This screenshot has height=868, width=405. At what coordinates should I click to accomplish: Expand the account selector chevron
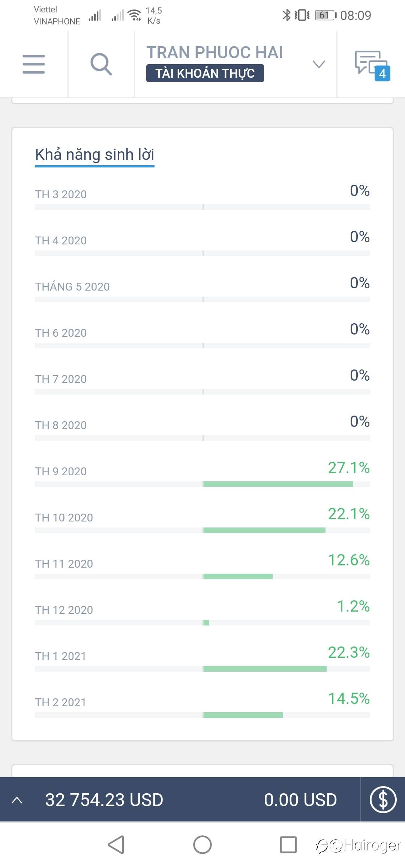pos(318,64)
